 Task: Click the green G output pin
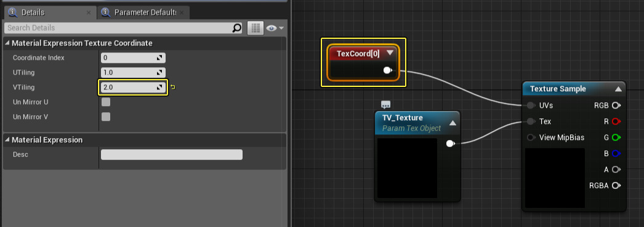pos(616,138)
